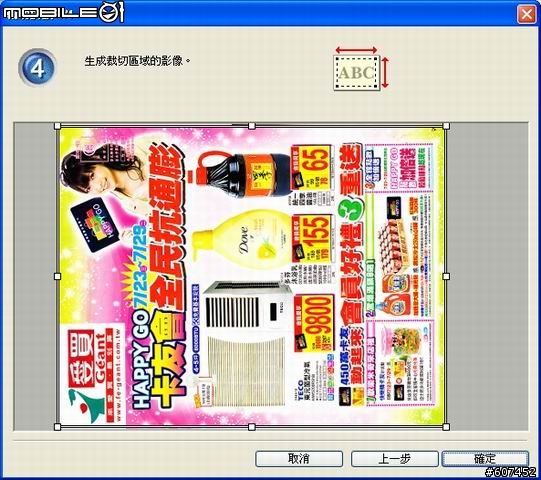Select the left-middle crop handle
541x480 pixels.
coord(58,276)
